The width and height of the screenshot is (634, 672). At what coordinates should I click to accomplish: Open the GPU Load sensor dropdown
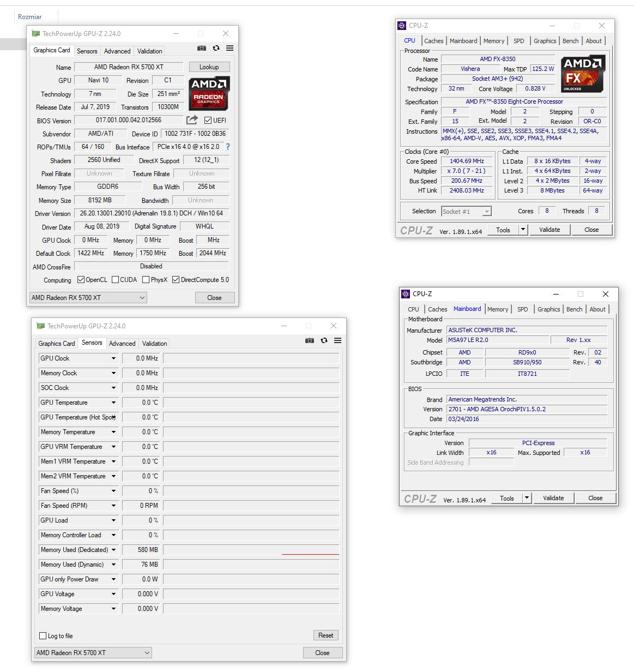114,520
